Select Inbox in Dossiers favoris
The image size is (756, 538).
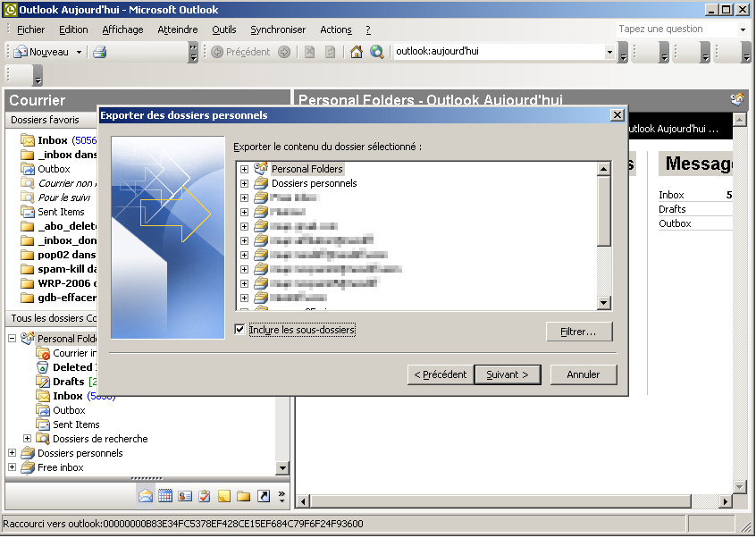click(53, 140)
